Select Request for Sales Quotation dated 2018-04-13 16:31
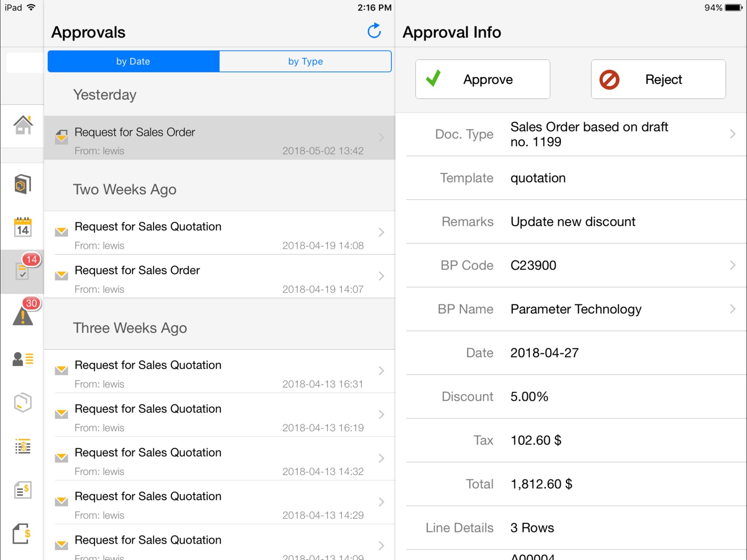The width and height of the screenshot is (747, 560). pos(219,371)
